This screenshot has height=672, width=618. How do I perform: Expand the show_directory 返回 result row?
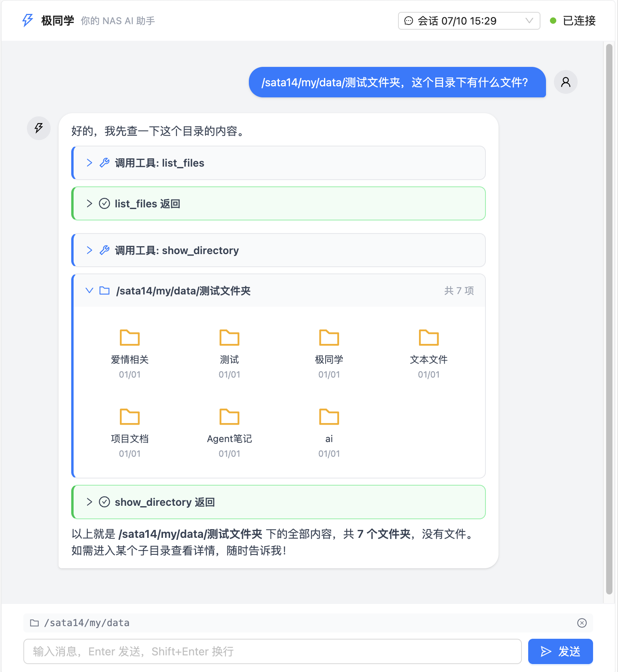279,502
